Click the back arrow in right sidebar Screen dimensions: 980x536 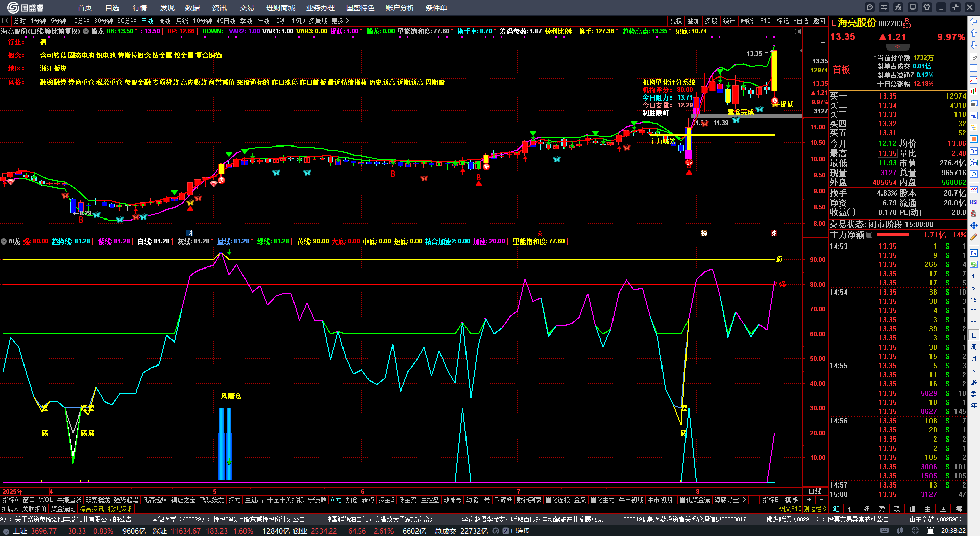[974, 21]
